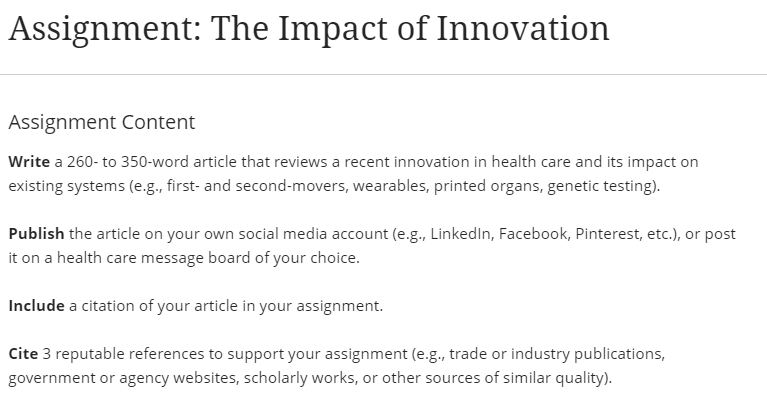Click the bold word 'Include'
The height and width of the screenshot is (419, 767).
click(36, 306)
